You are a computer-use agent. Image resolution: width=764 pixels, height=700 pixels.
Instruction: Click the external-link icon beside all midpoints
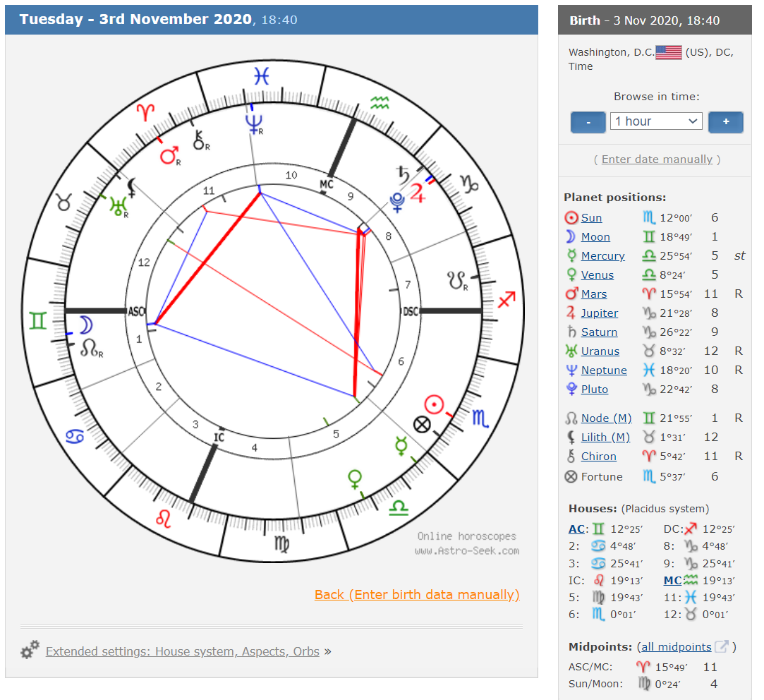point(722,646)
